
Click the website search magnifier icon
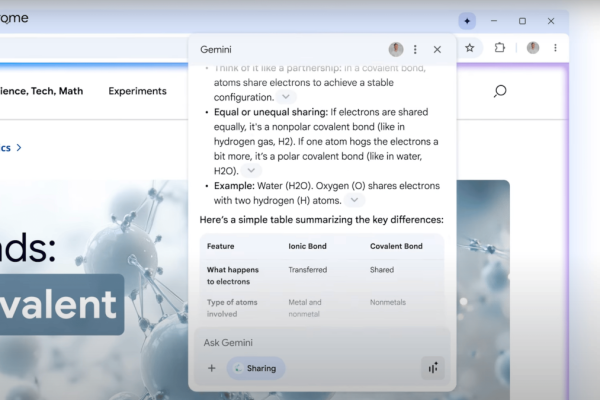pyautogui.click(x=500, y=91)
